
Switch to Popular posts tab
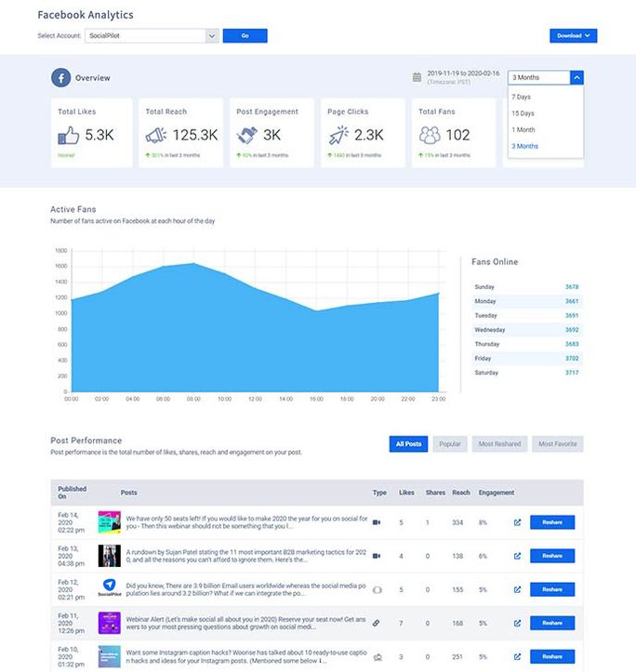click(x=450, y=444)
